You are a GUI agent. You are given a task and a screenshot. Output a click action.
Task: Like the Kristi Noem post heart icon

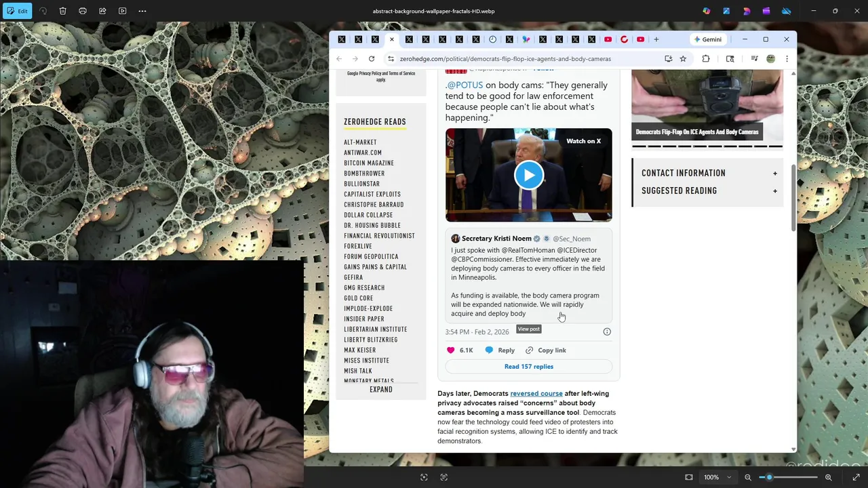tap(451, 350)
